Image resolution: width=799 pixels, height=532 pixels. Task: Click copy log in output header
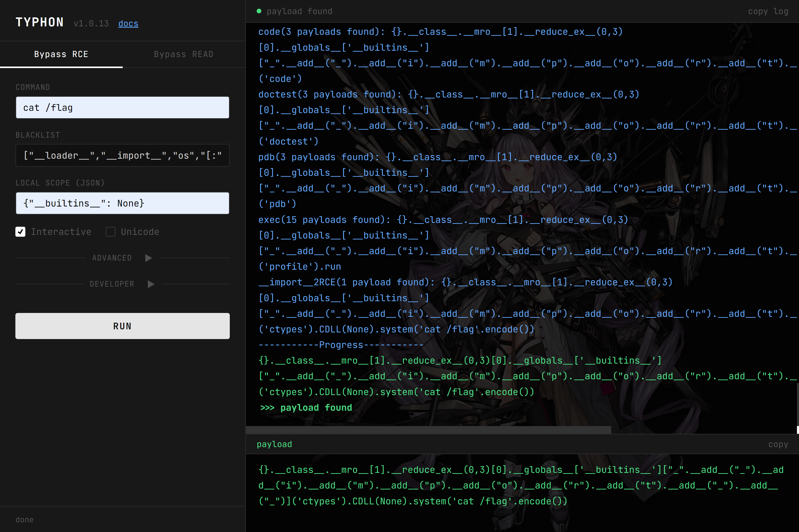point(768,11)
